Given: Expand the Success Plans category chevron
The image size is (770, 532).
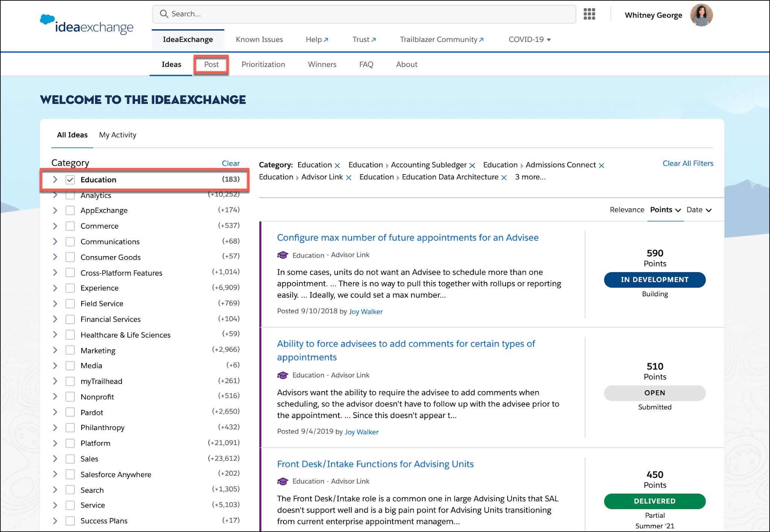Looking at the screenshot, I should [55, 521].
